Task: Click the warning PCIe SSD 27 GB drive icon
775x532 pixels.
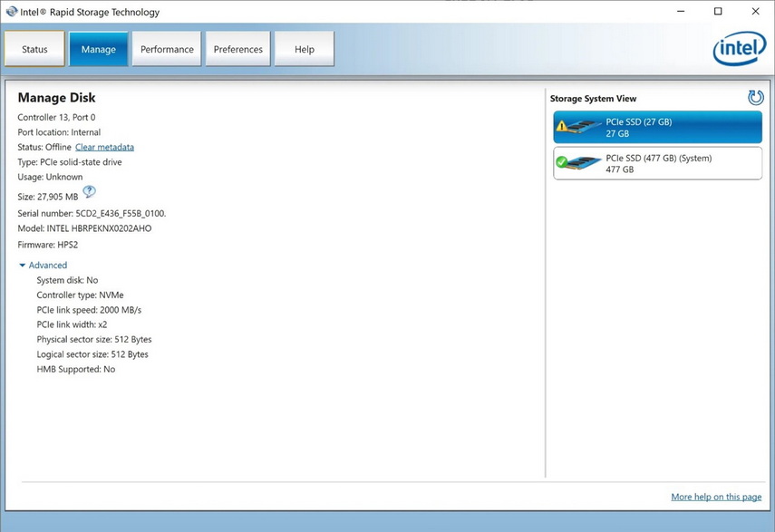Action: [x=577, y=127]
